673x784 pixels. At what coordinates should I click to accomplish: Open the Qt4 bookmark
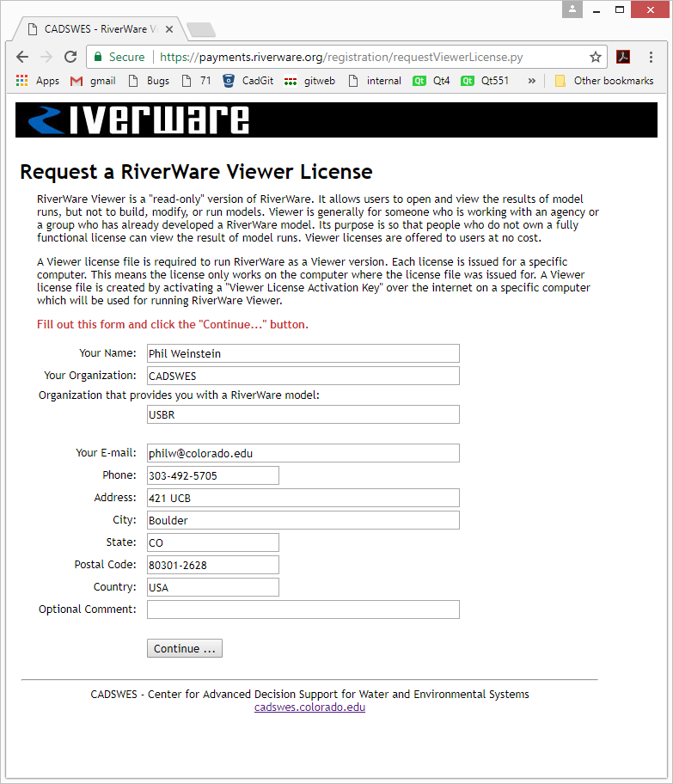tap(431, 81)
